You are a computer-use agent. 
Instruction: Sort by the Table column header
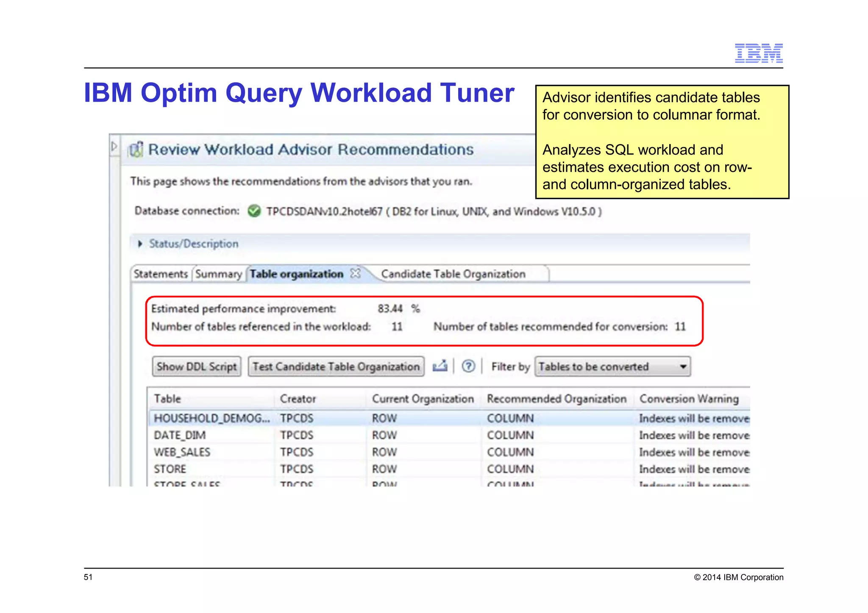(167, 399)
